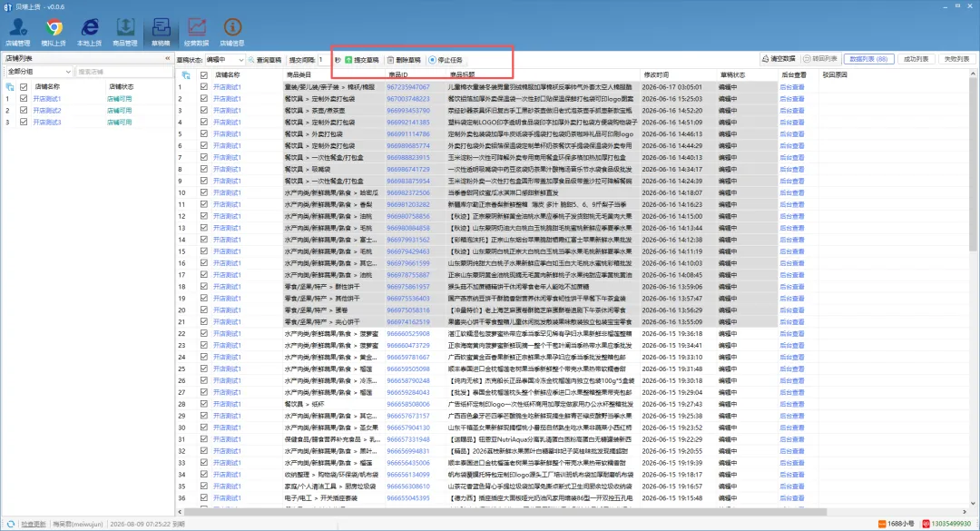Switch to the 数据列表 (88) tab
The width and height of the screenshot is (980, 531).
tap(868, 59)
